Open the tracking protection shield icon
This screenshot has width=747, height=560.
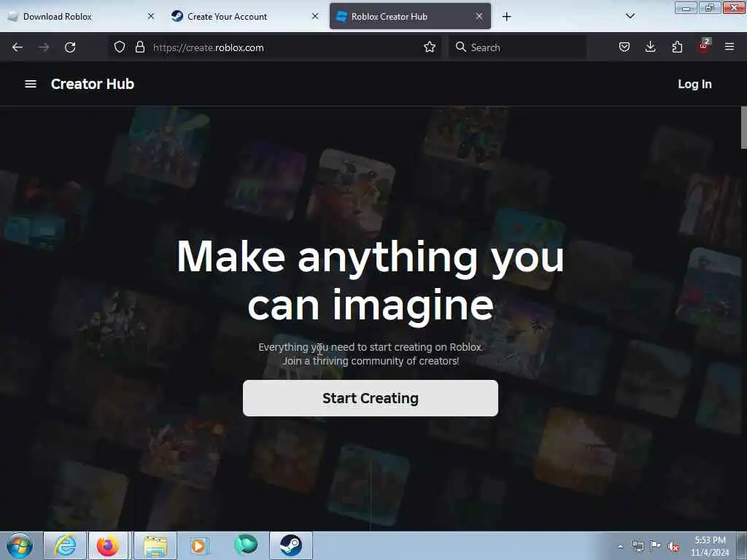click(120, 47)
